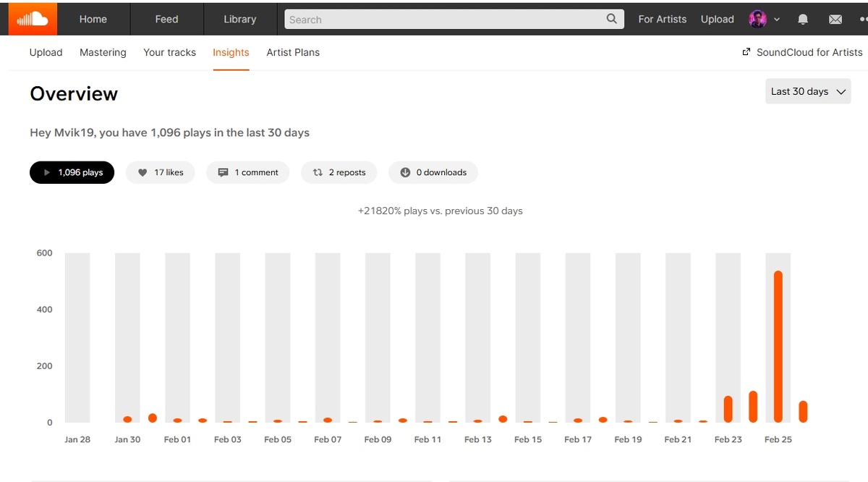The image size is (868, 482).
Task: Switch to the Upload sub-tab
Action: click(x=46, y=52)
